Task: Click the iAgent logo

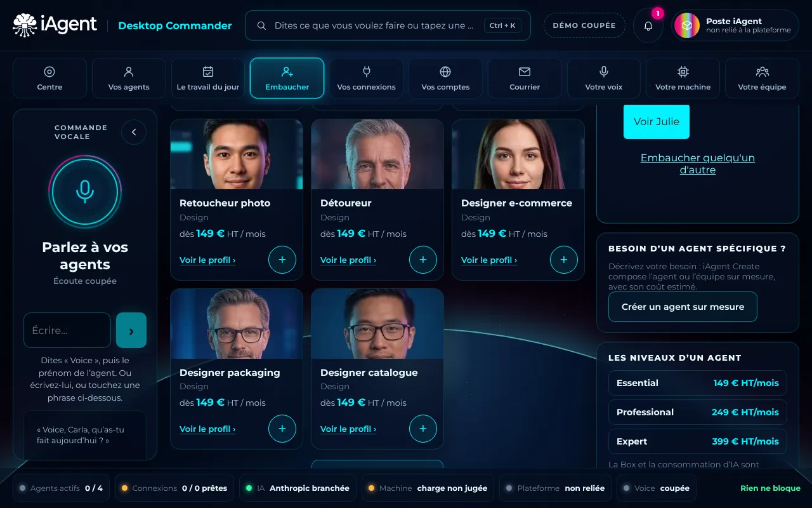Action: tap(55, 25)
